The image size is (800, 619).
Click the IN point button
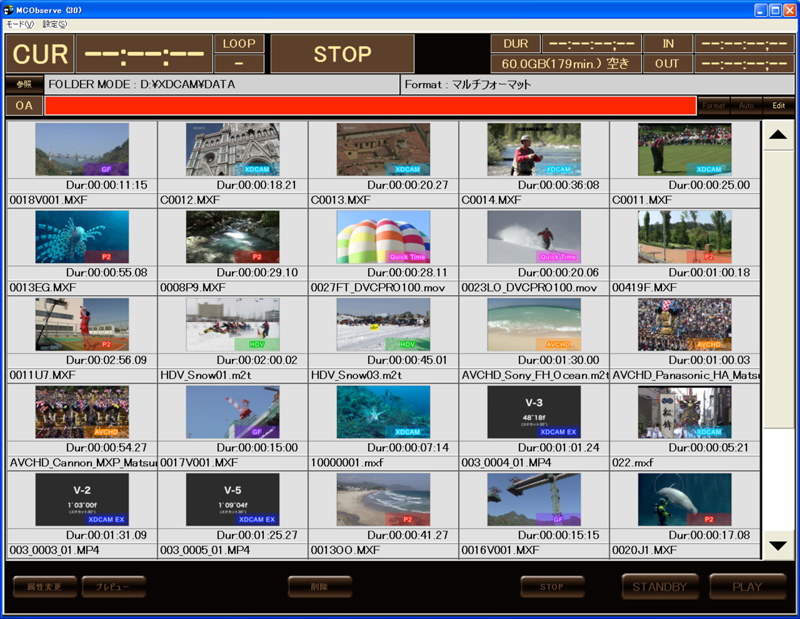coord(667,44)
